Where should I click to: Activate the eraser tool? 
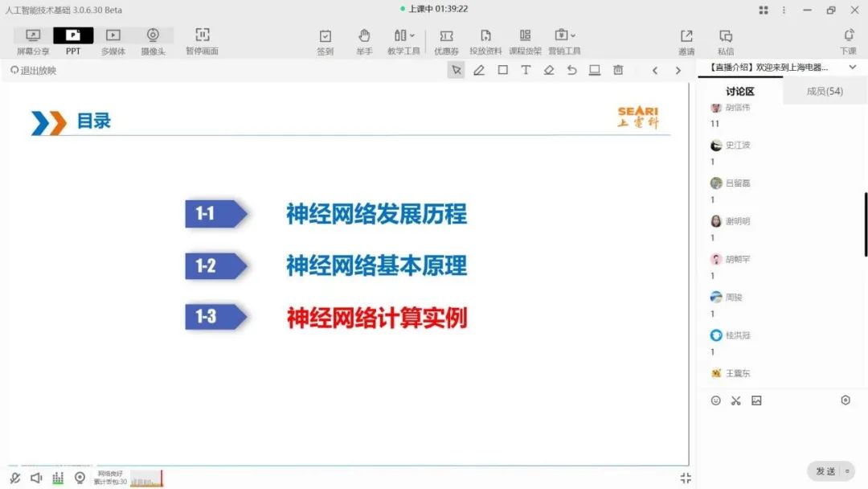pos(549,70)
